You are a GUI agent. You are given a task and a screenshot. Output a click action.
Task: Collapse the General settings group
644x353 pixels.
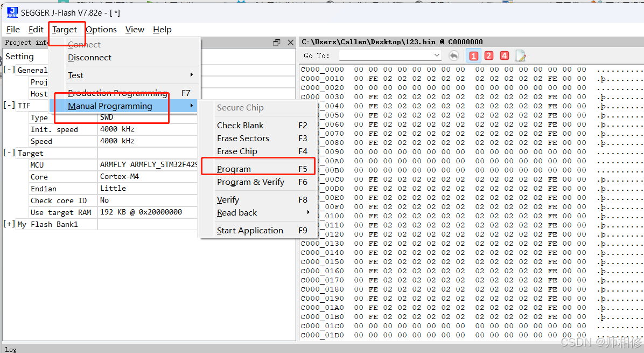click(10, 70)
